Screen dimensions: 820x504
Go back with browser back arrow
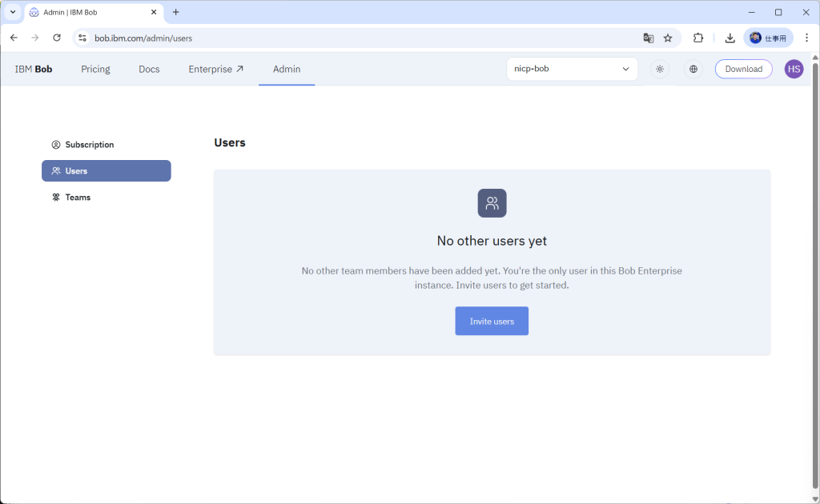click(14, 38)
